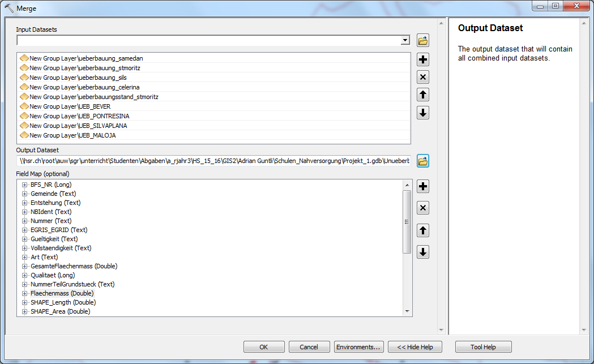Click the add input dataset plus button

coord(422,59)
